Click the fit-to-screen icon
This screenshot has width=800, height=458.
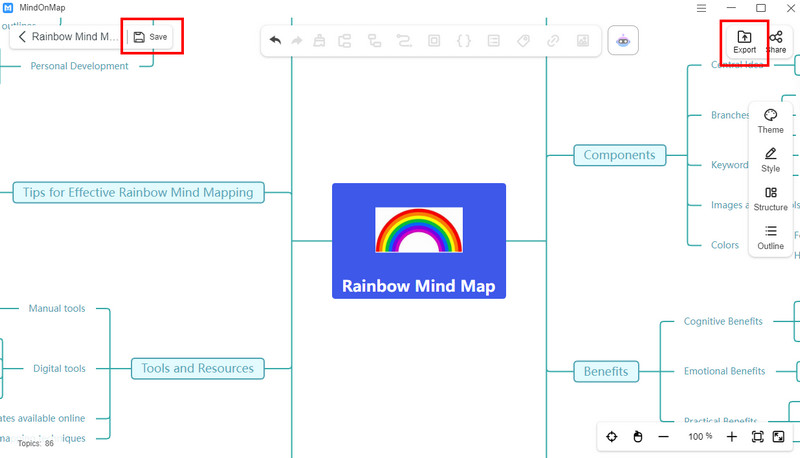click(757, 437)
